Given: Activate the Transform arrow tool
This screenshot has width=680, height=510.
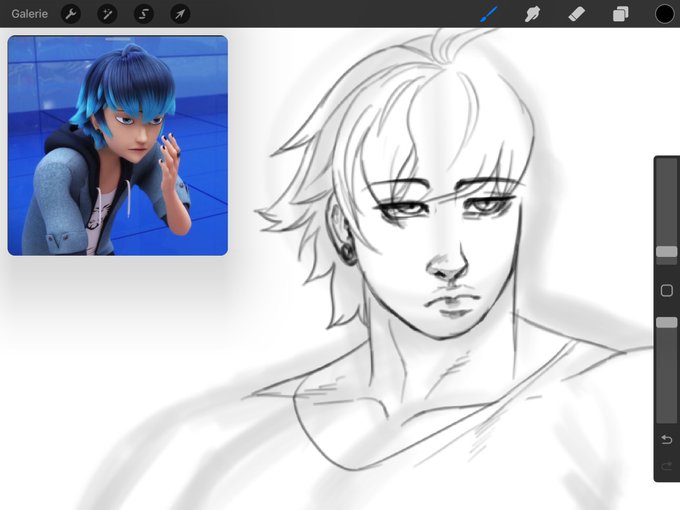Looking at the screenshot, I should [x=180, y=14].
